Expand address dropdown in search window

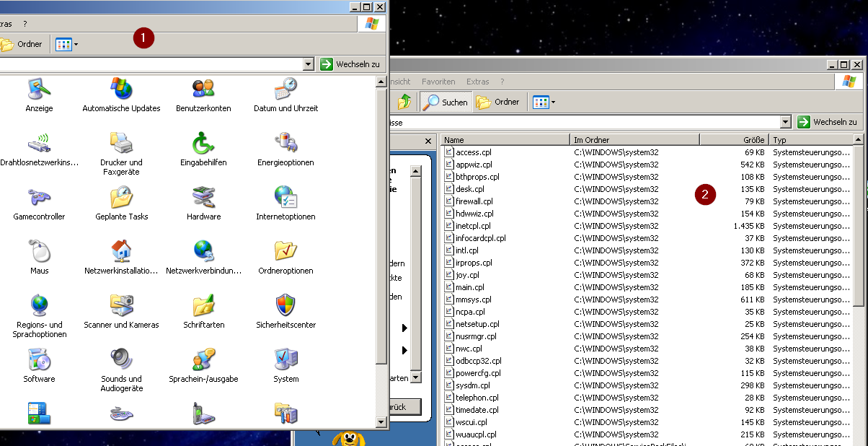pyautogui.click(x=786, y=122)
